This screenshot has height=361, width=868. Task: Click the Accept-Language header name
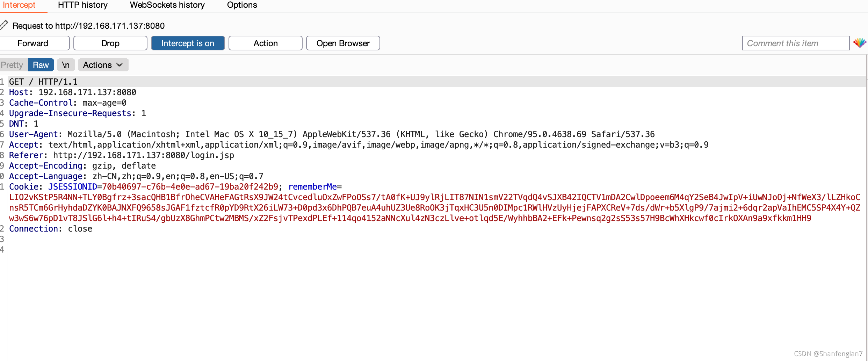click(46, 176)
